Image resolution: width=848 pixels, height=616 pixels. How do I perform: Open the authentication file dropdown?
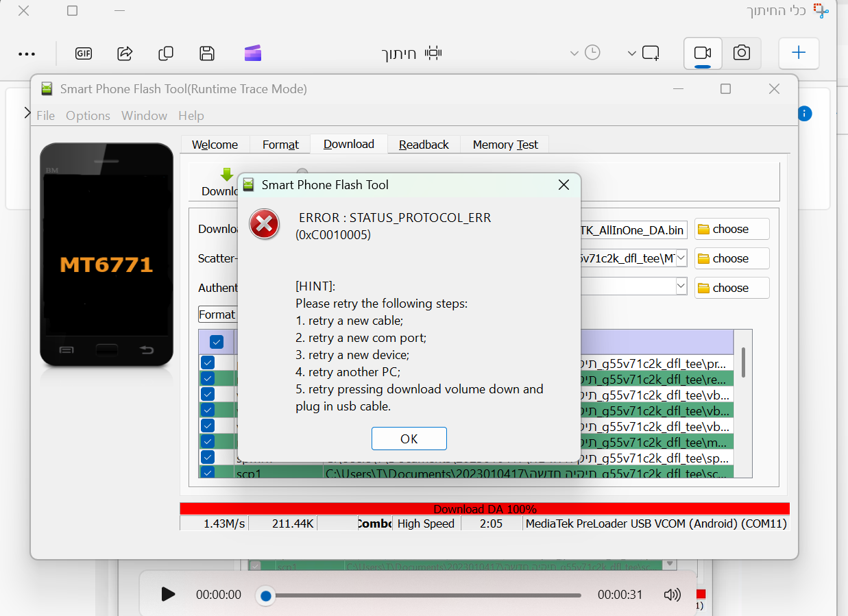point(681,286)
